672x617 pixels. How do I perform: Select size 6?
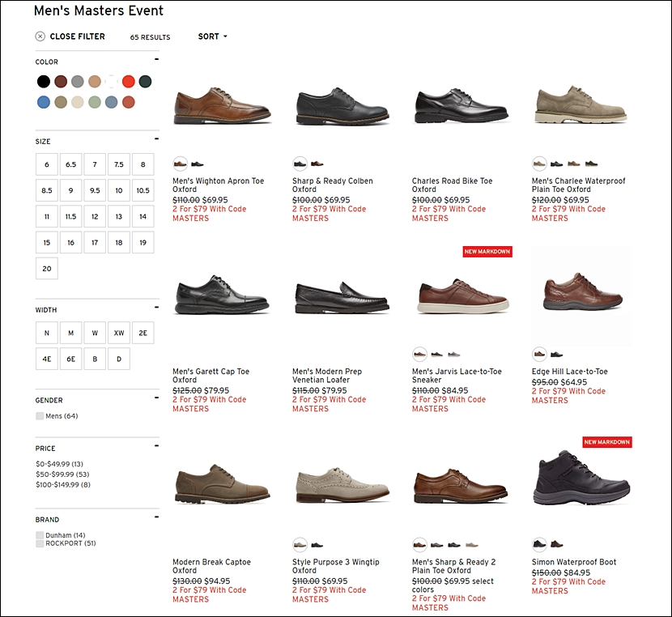pos(47,164)
